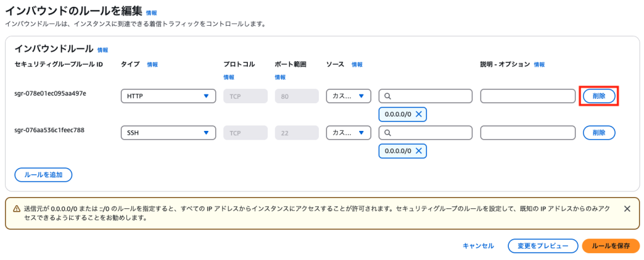Image resolution: width=644 pixels, height=260 pixels.
Task: Open the SSH type dropdown
Action: click(169, 132)
